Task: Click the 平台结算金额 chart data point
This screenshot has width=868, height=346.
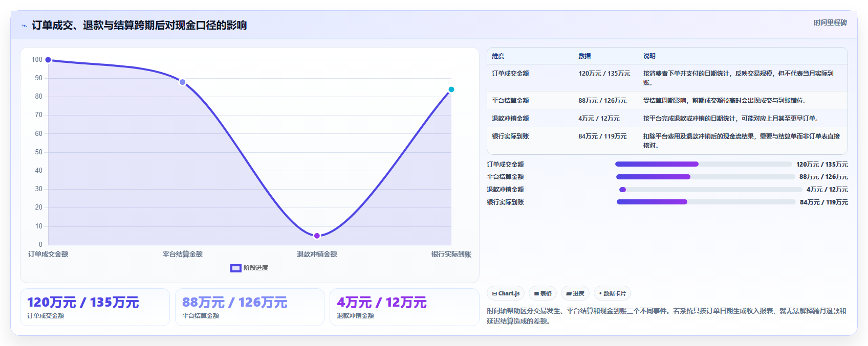Action: point(182,82)
